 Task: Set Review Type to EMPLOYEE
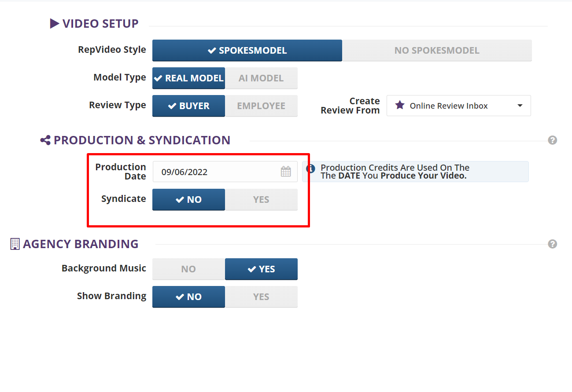point(261,106)
